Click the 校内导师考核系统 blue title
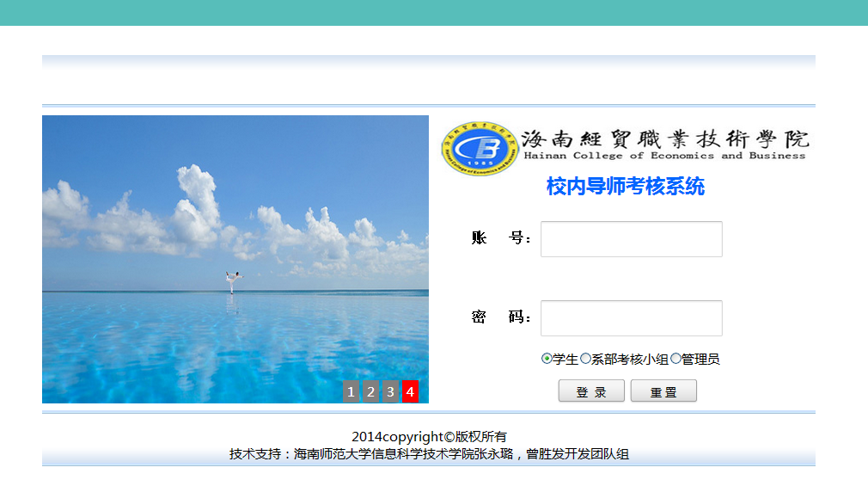The height and width of the screenshot is (486, 868). tap(625, 187)
